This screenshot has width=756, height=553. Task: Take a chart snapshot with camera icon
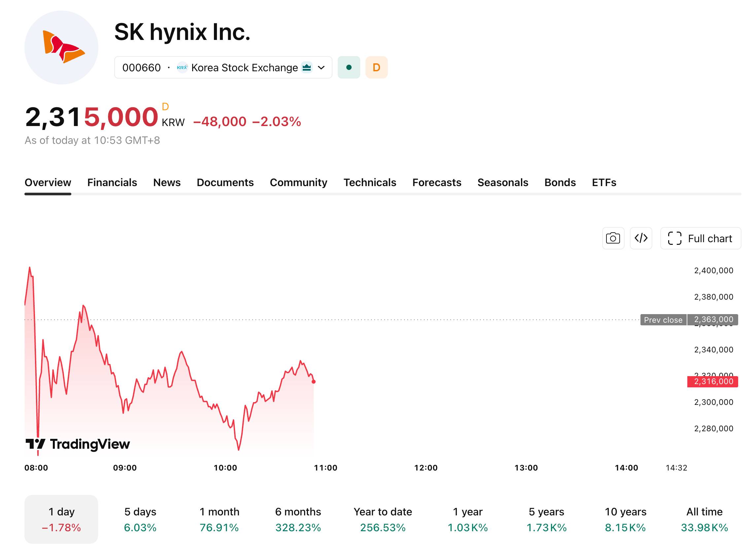tap(613, 238)
